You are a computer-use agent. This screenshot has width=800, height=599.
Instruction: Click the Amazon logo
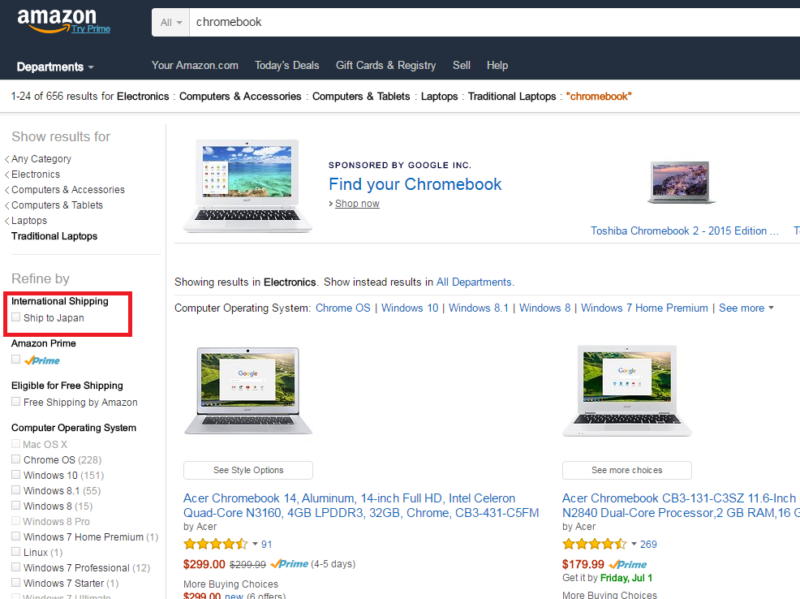[x=57, y=19]
